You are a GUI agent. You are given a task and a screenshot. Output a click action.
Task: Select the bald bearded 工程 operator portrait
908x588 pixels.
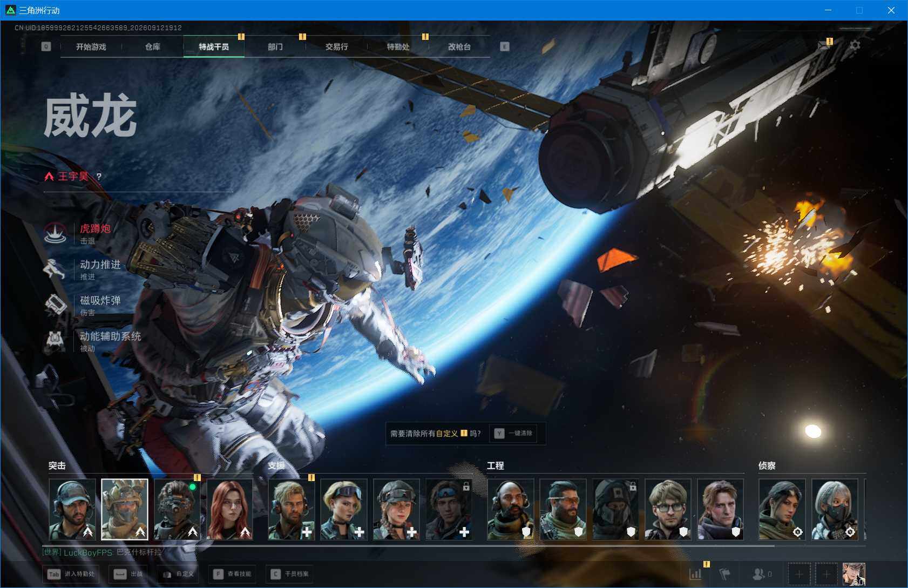coord(511,509)
